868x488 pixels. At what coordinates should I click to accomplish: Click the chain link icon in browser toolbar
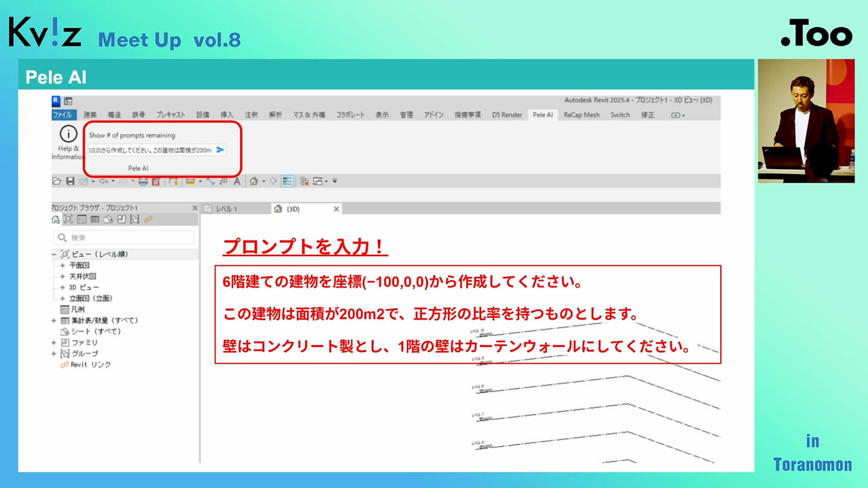coord(148,219)
